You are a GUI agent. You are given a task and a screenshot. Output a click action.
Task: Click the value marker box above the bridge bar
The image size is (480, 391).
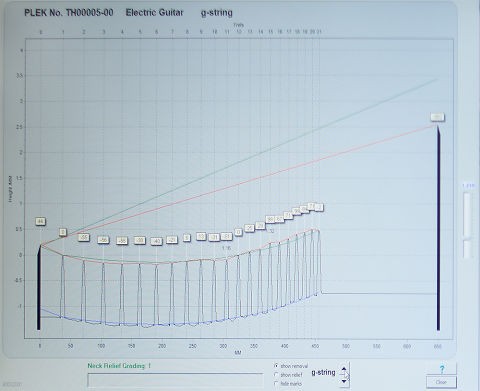coord(437,117)
